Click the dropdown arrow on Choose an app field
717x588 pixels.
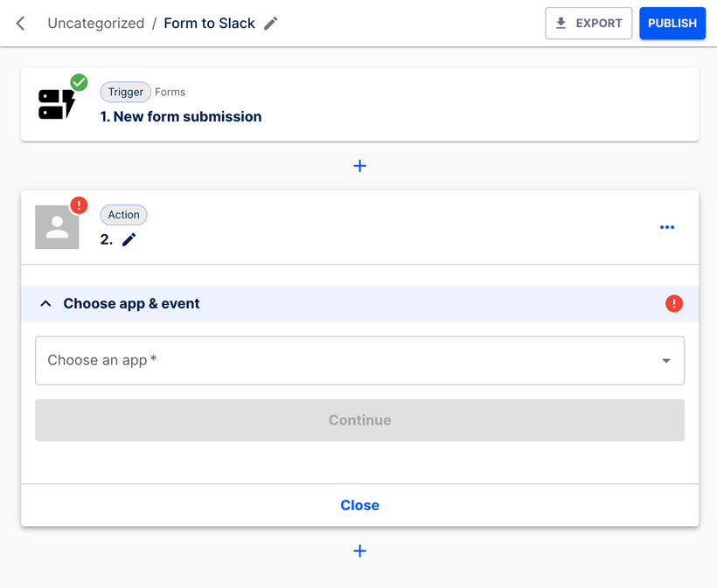[x=666, y=360]
